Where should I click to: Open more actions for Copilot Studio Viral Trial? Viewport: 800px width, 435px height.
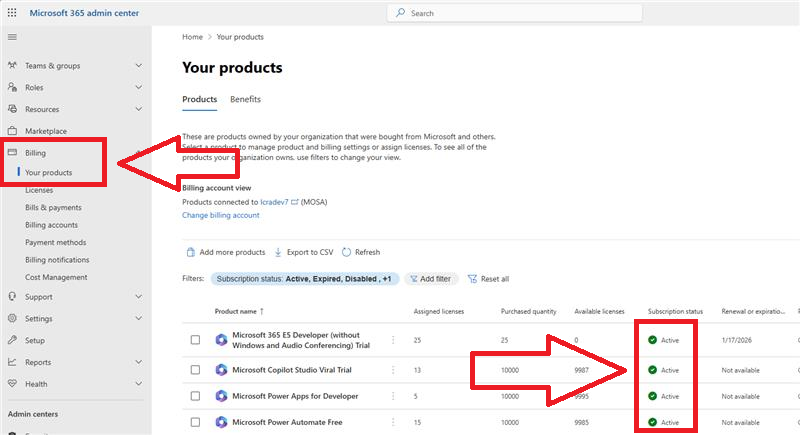point(393,370)
